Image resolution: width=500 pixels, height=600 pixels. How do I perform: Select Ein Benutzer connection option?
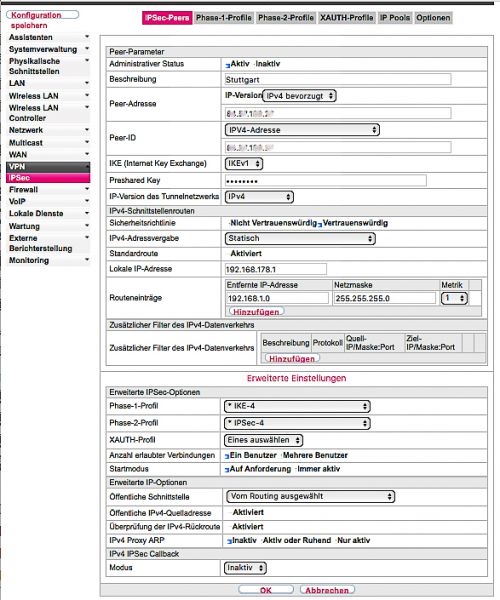click(x=227, y=456)
